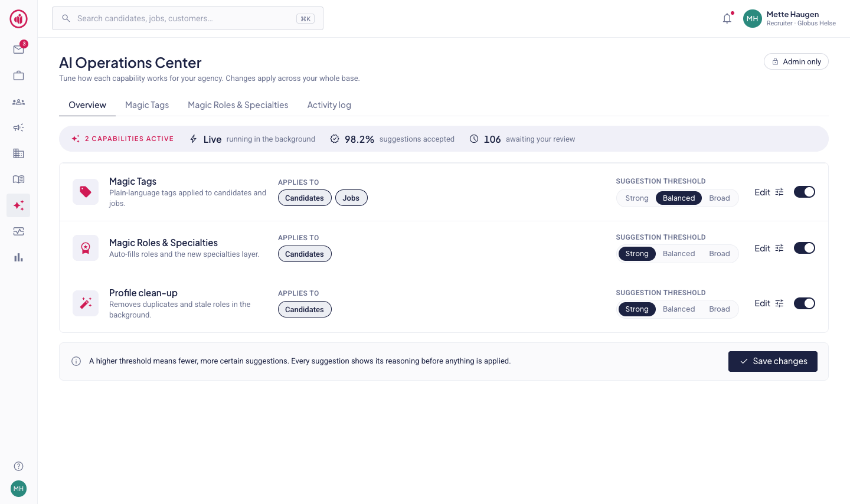Edit Magic Roles & Specialties settings
The image size is (850, 504).
(x=769, y=248)
